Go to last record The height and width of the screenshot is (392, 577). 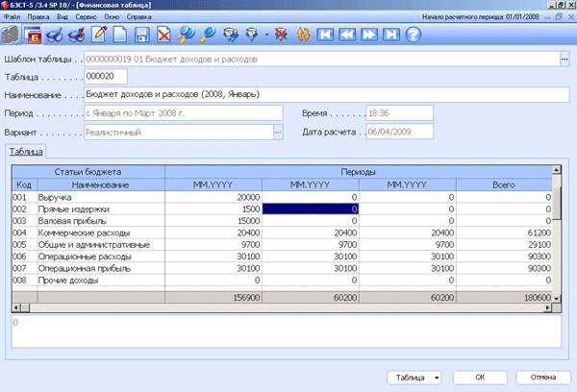[391, 35]
